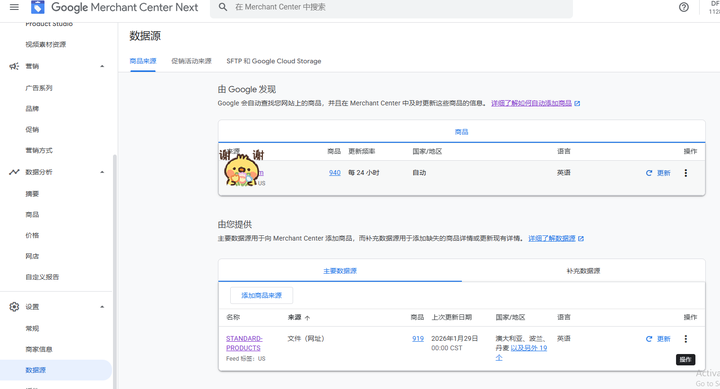The image size is (720, 389).
Task: Click the 添加商品来源 button
Action: [x=261, y=295]
